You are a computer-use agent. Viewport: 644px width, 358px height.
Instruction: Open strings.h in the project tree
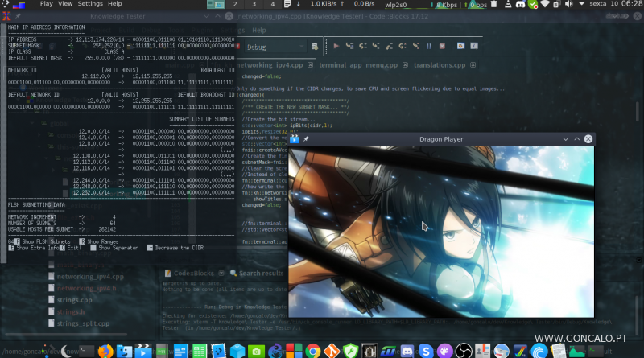(x=71, y=312)
